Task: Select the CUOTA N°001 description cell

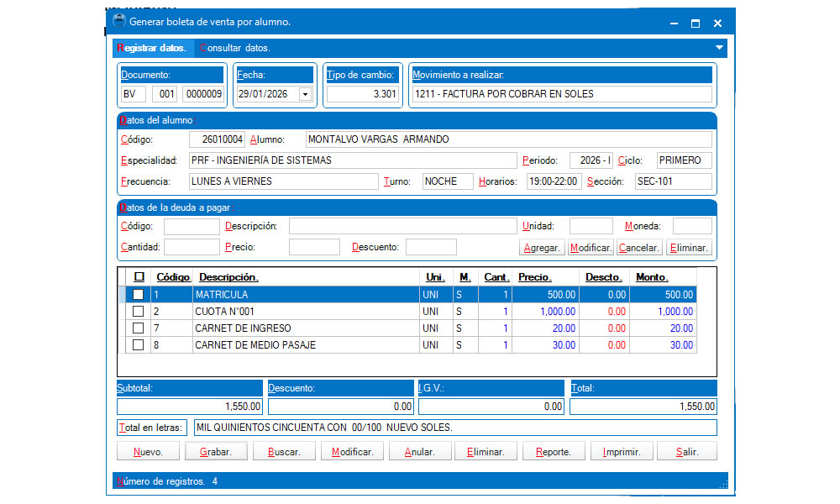Action: coord(306,311)
